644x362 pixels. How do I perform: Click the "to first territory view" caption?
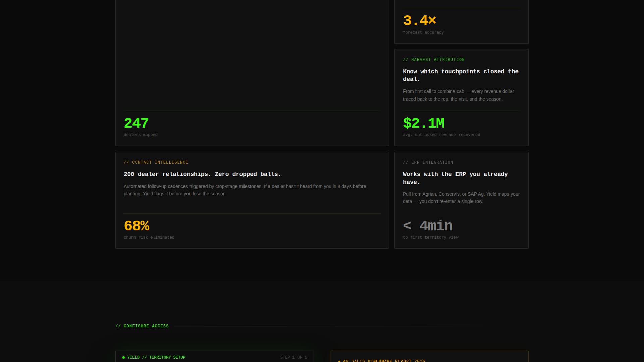pyautogui.click(x=430, y=237)
